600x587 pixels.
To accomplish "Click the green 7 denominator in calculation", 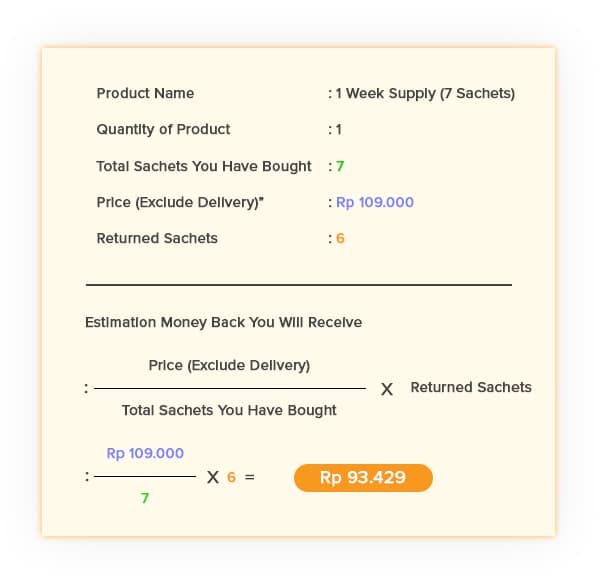I will (x=145, y=498).
